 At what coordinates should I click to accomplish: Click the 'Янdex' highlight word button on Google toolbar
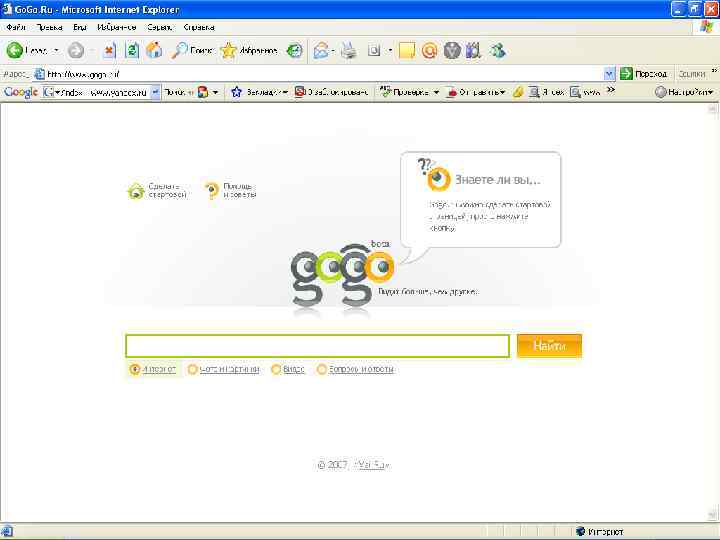coord(546,92)
